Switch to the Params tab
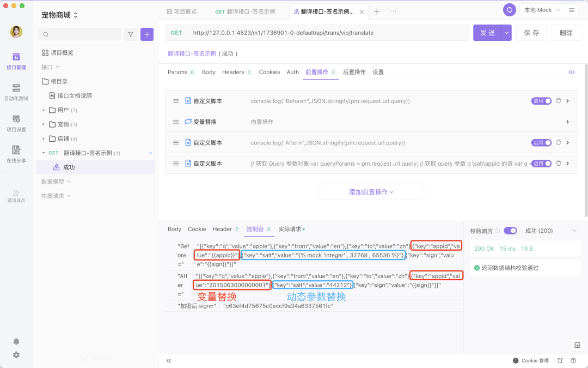Image resolution: width=588 pixels, height=368 pixels. (x=177, y=71)
